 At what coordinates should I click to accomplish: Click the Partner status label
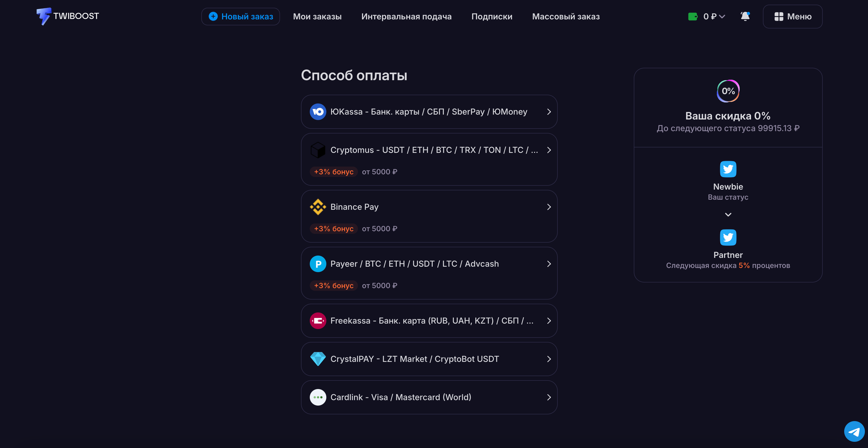pos(728,255)
